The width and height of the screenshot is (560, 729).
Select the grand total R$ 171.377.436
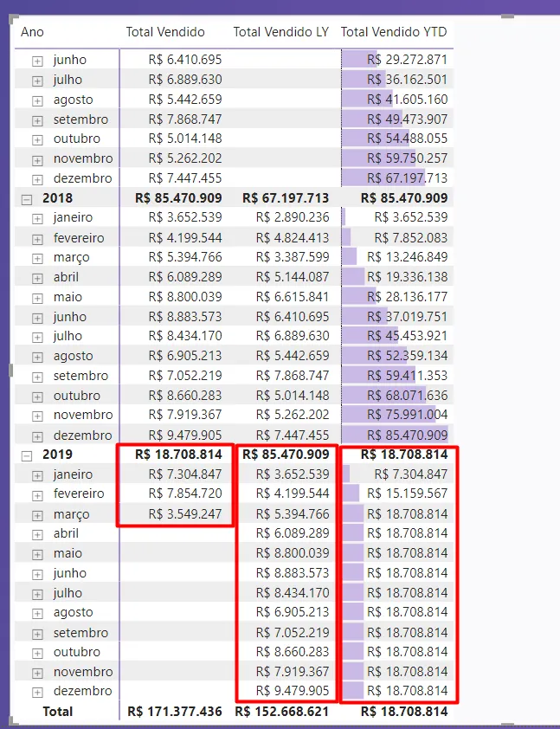[x=174, y=712]
